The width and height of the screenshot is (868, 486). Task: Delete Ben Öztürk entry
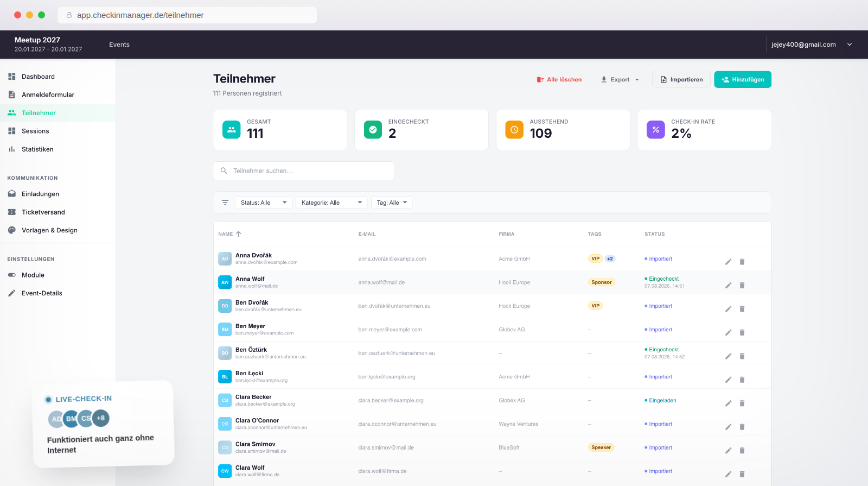coord(742,356)
